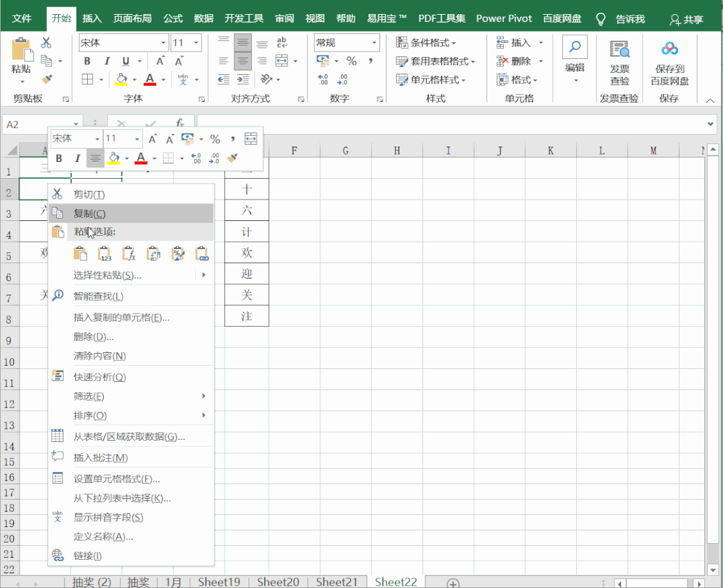723x588 pixels.
Task: Click the Merge and Center icon in ribbon
Action: point(281,61)
